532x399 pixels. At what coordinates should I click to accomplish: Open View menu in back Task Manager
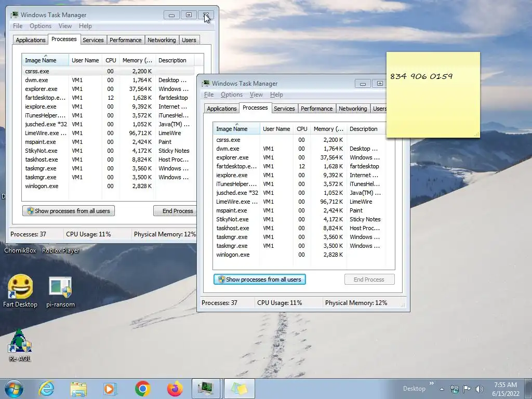point(65,26)
